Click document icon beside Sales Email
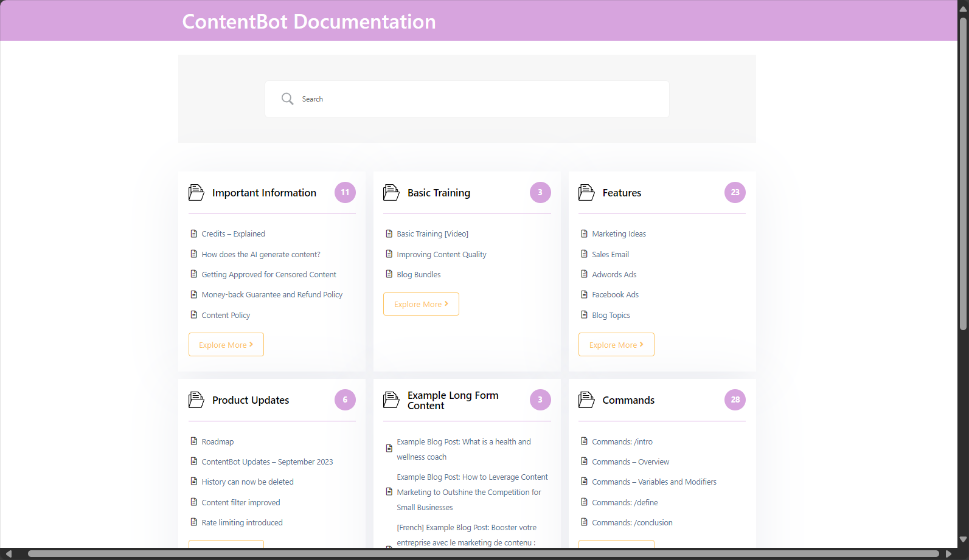This screenshot has width=969, height=560. pyautogui.click(x=585, y=254)
